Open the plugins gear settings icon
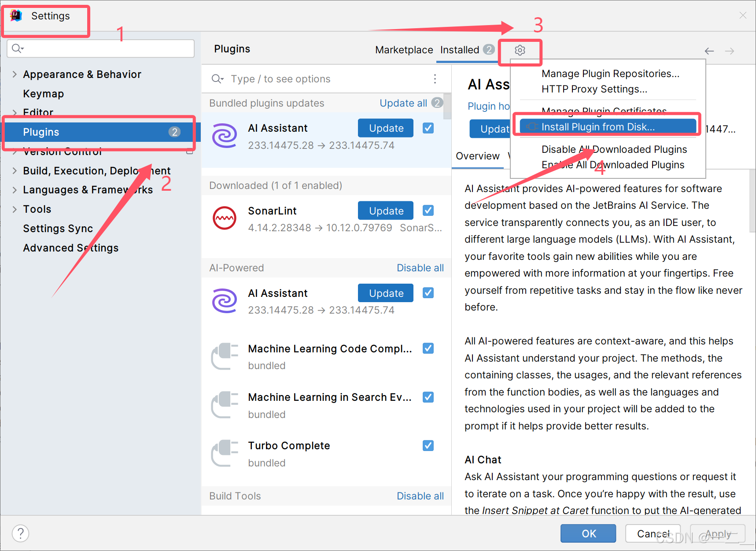 point(520,50)
